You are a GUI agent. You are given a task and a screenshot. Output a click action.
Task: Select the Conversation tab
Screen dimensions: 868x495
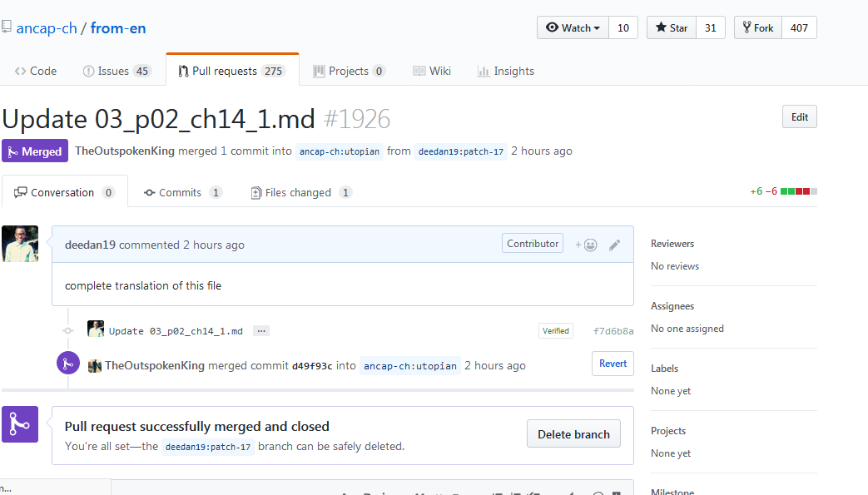(65, 192)
